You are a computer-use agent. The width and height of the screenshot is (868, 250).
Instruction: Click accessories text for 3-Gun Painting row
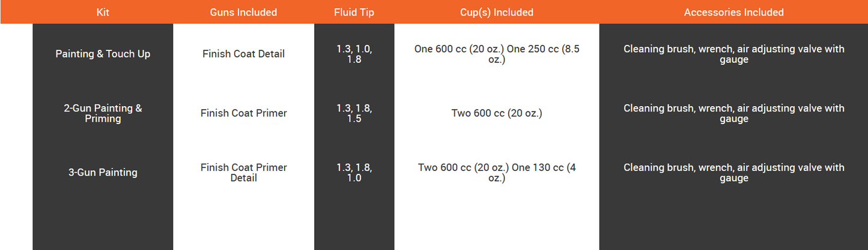pos(733,173)
